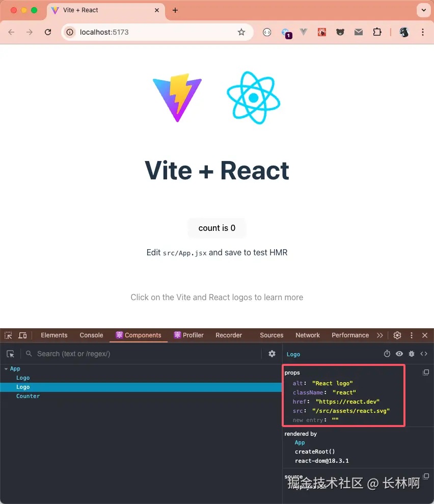Image resolution: width=434 pixels, height=504 pixels.
Task: Click the React logo image
Action: pyautogui.click(x=254, y=98)
